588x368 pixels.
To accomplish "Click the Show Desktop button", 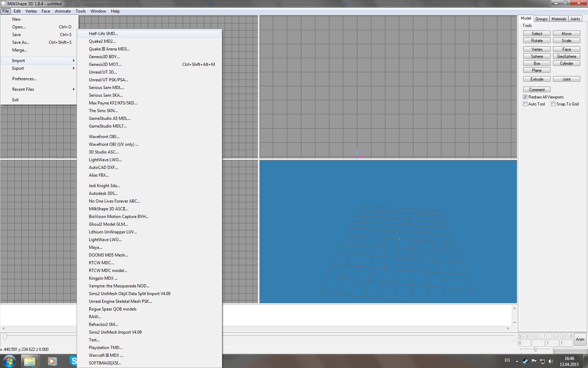I will (x=585, y=361).
